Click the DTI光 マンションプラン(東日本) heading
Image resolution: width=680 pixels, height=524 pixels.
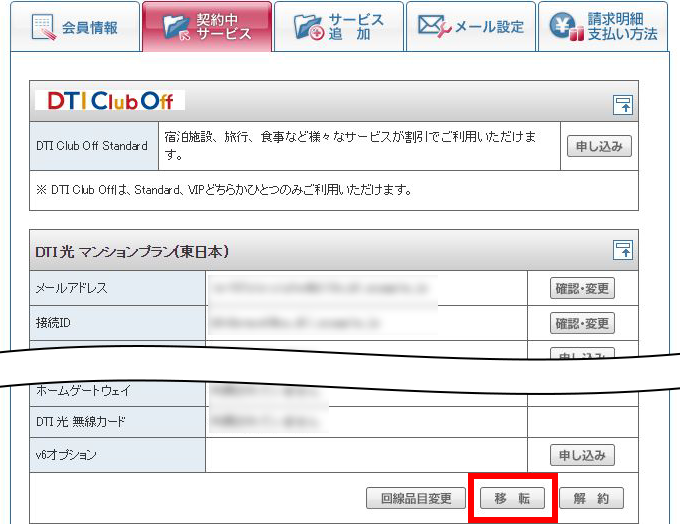[x=132, y=252]
